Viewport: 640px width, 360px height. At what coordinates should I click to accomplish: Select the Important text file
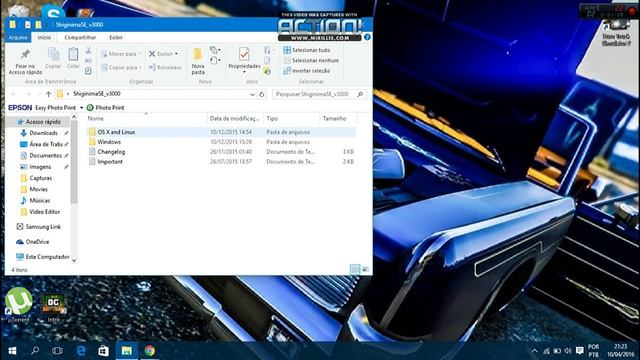[x=110, y=162]
